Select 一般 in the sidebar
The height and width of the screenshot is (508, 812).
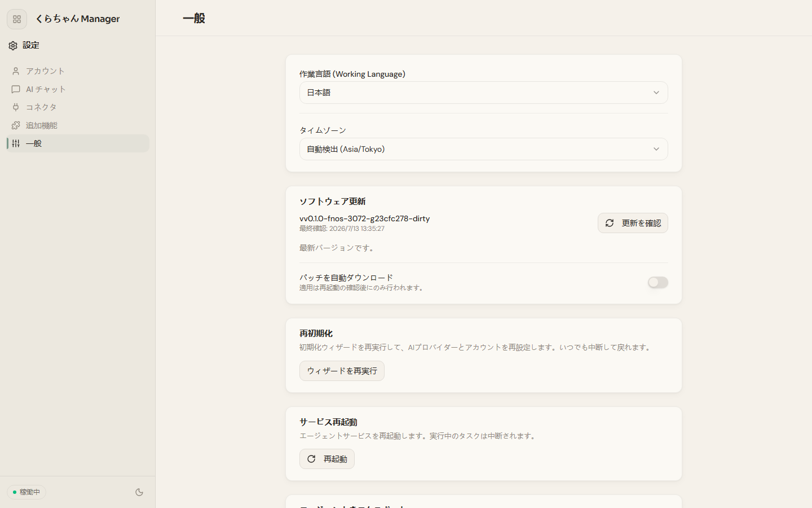pyautogui.click(x=78, y=143)
